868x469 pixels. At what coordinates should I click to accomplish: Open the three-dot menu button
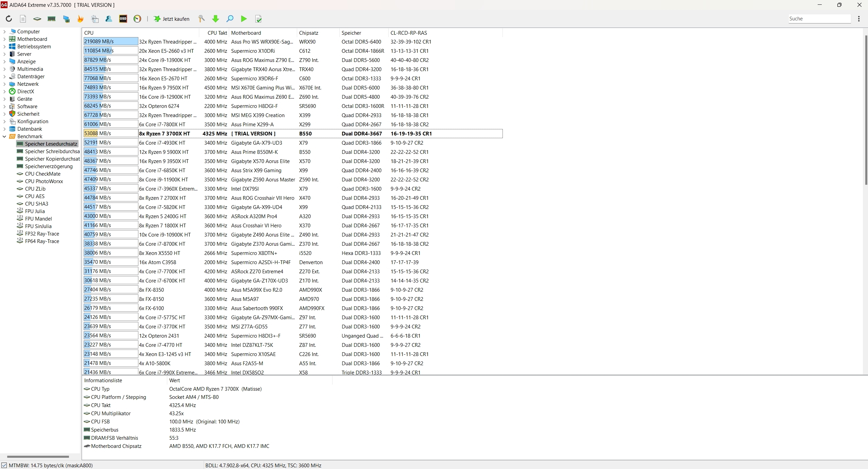click(x=859, y=19)
